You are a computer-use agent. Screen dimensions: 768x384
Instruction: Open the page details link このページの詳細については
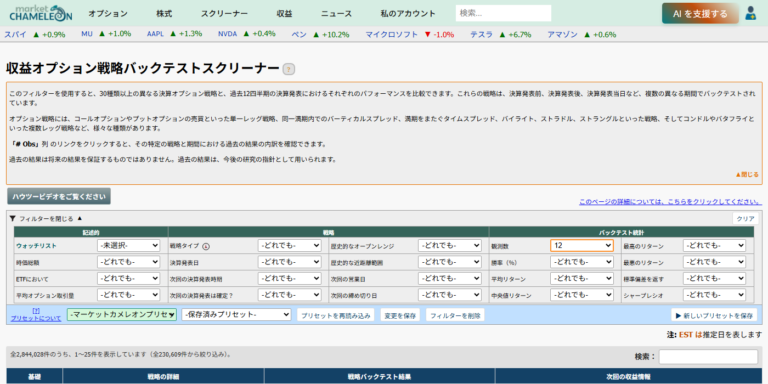click(670, 202)
